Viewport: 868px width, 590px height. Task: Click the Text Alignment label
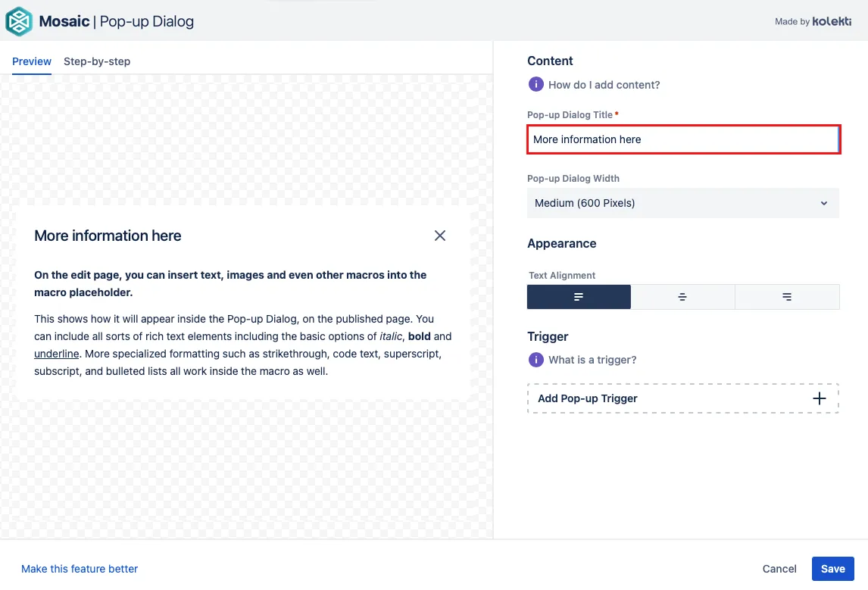(562, 276)
